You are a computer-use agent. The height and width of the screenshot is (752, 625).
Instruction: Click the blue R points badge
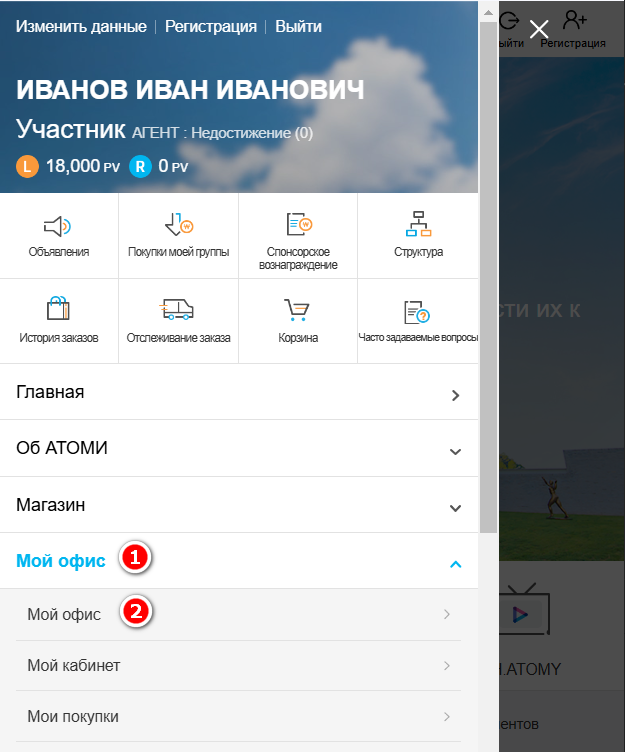pos(140,166)
